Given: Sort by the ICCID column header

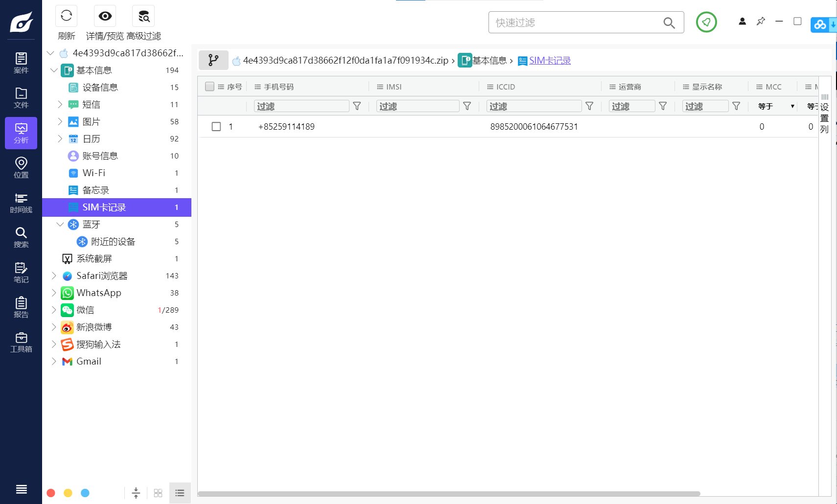Looking at the screenshot, I should [505, 87].
